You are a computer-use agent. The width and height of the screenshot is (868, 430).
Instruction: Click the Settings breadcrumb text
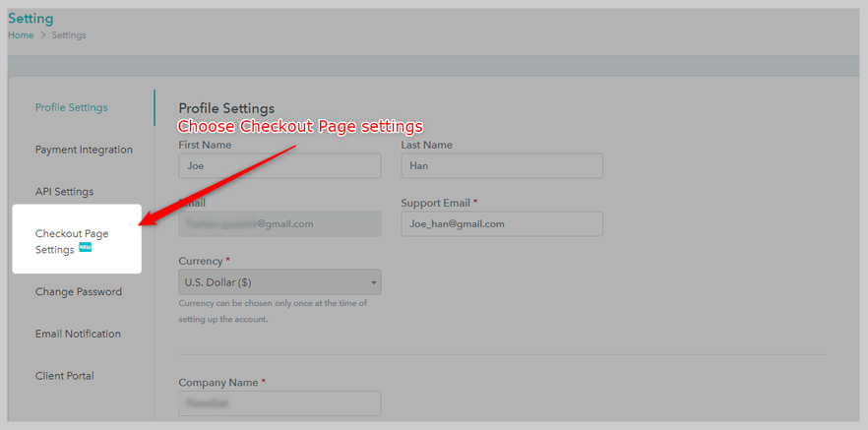click(x=69, y=34)
